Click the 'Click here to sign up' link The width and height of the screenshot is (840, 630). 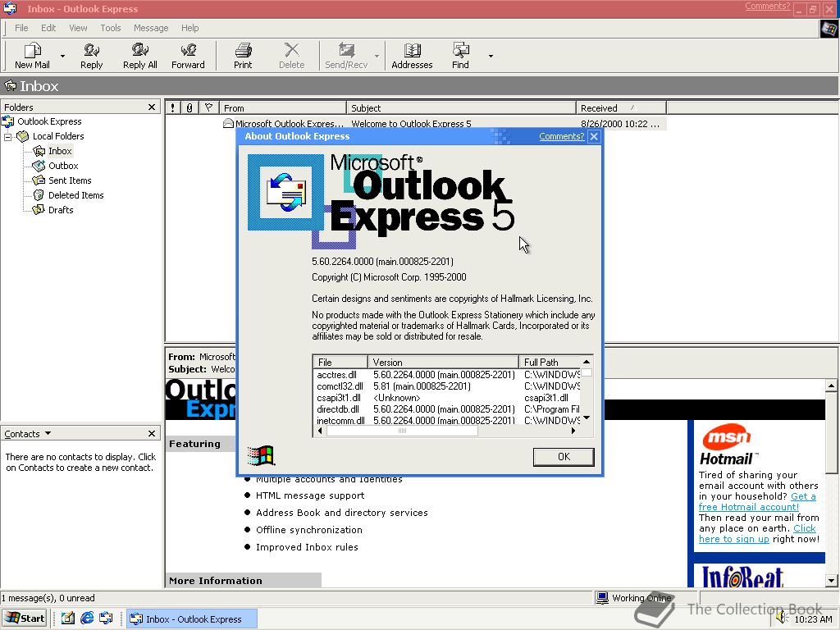click(757, 534)
